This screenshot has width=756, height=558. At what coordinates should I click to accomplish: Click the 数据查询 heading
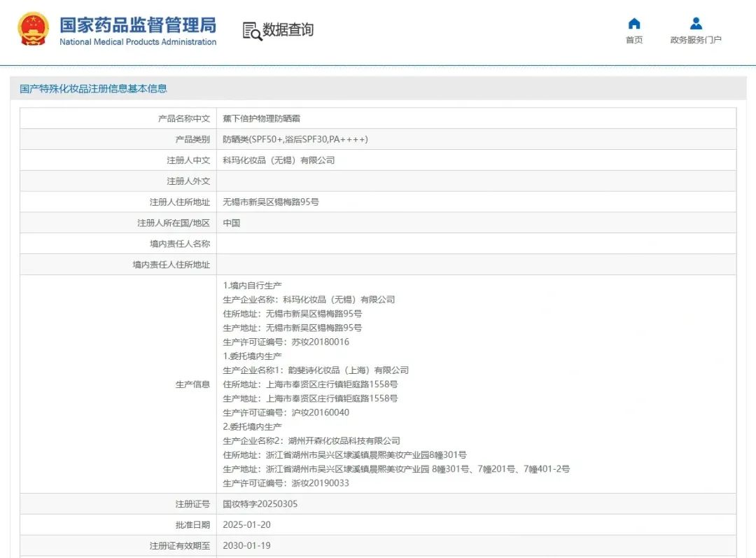tap(288, 29)
